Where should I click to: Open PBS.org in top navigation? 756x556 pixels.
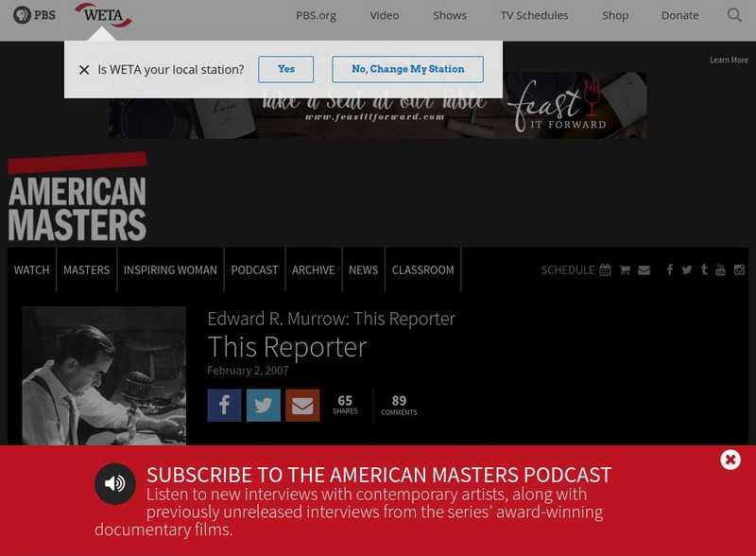tap(316, 15)
